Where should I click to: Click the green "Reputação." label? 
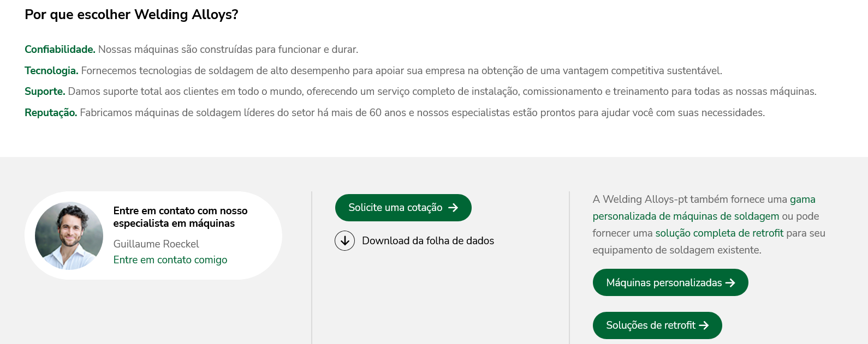51,113
